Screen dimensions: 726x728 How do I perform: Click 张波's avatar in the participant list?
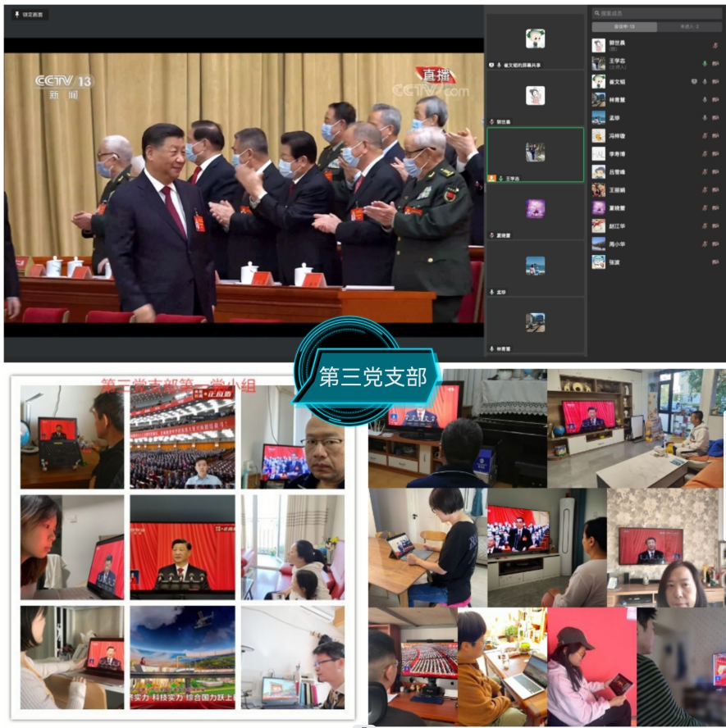tap(599, 262)
